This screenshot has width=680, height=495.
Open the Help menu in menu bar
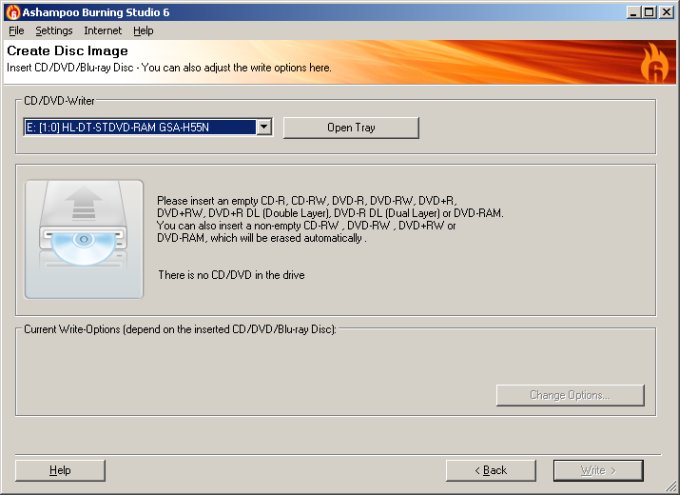coord(143,31)
